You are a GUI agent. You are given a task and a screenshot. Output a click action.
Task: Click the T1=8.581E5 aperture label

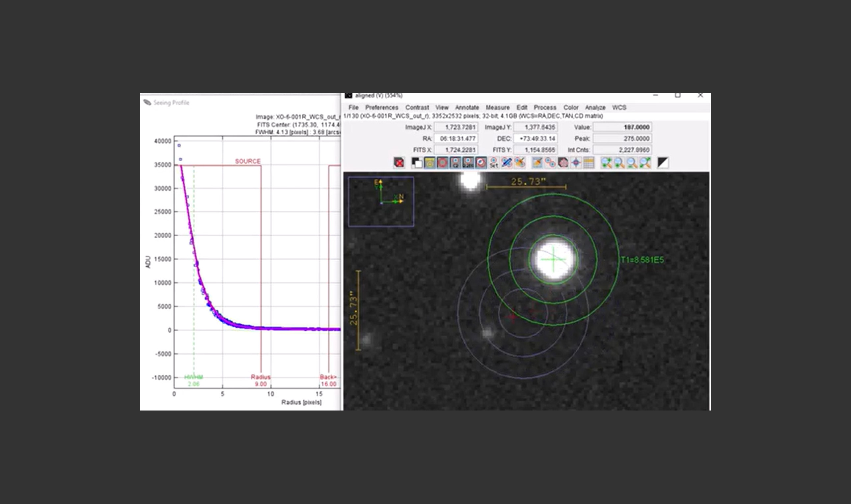[x=642, y=260]
